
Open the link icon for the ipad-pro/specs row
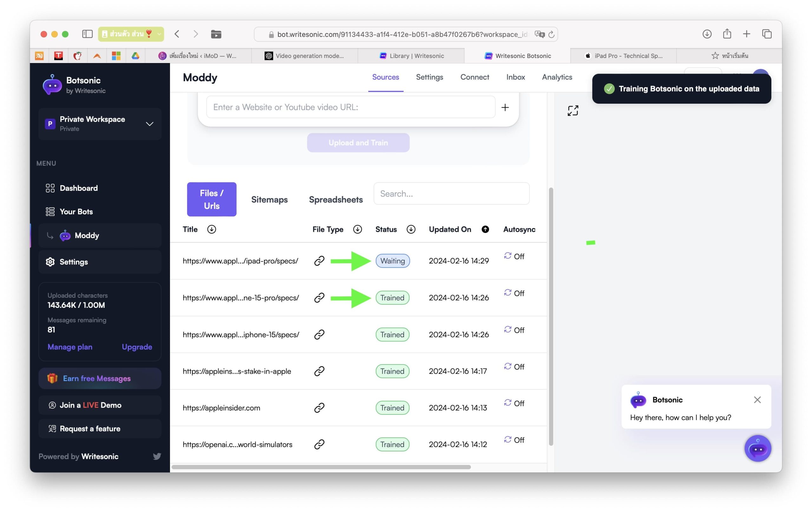pos(319,261)
